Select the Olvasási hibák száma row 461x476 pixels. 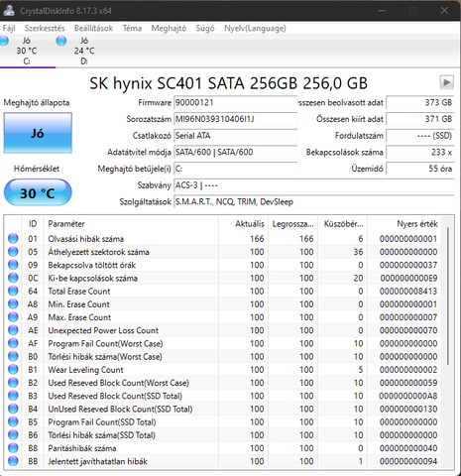[x=223, y=238]
